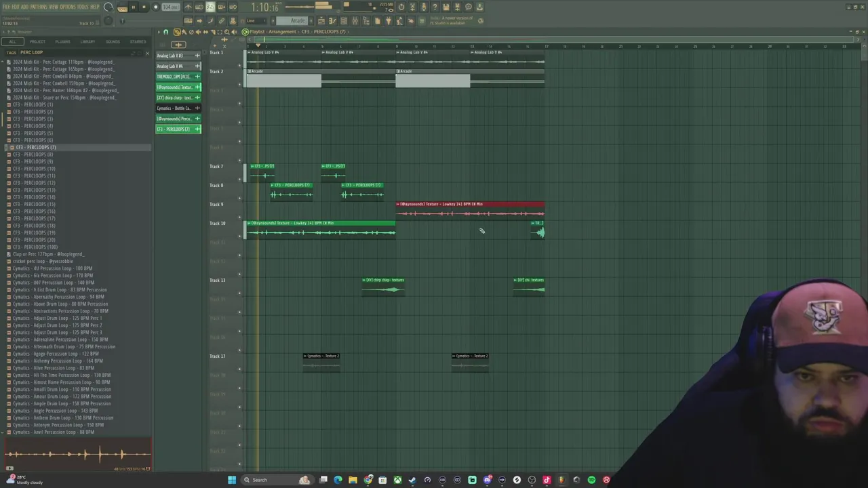
Task: Select the browser STARRED tab
Action: pos(138,42)
